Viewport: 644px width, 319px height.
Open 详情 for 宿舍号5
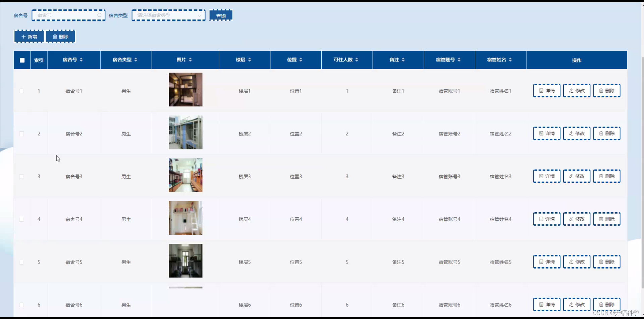[546, 262]
